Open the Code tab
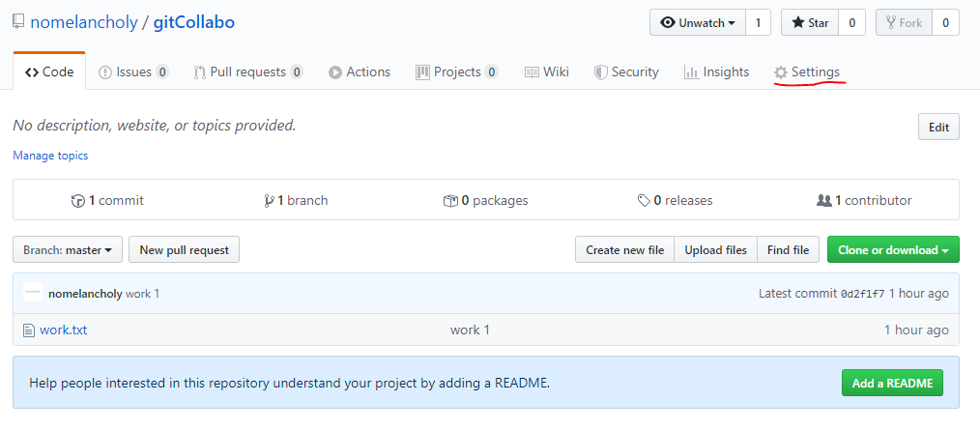The height and width of the screenshot is (430, 980). pyautogui.click(x=49, y=72)
